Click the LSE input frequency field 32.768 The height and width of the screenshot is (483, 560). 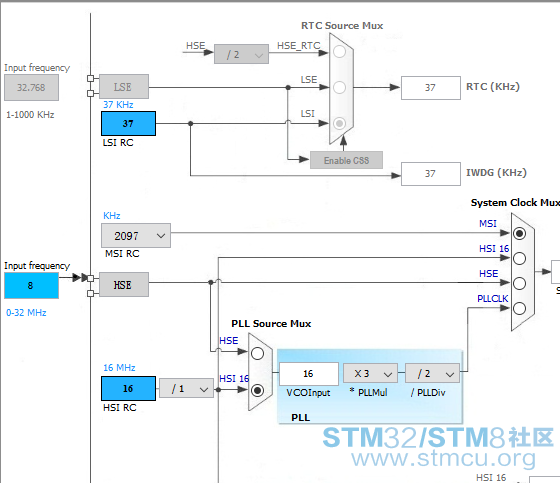click(x=31, y=88)
